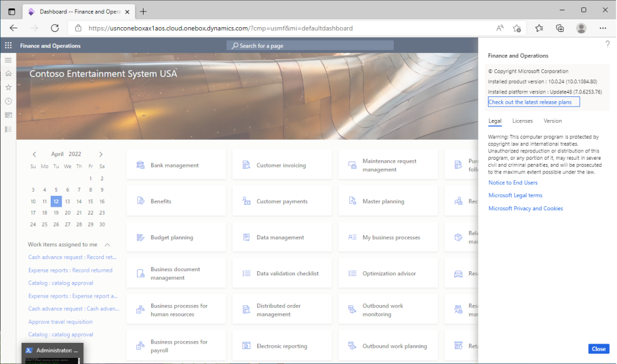Image resolution: width=617 pixels, height=364 pixels.
Task: Click the April month label in calendar
Action: point(57,154)
